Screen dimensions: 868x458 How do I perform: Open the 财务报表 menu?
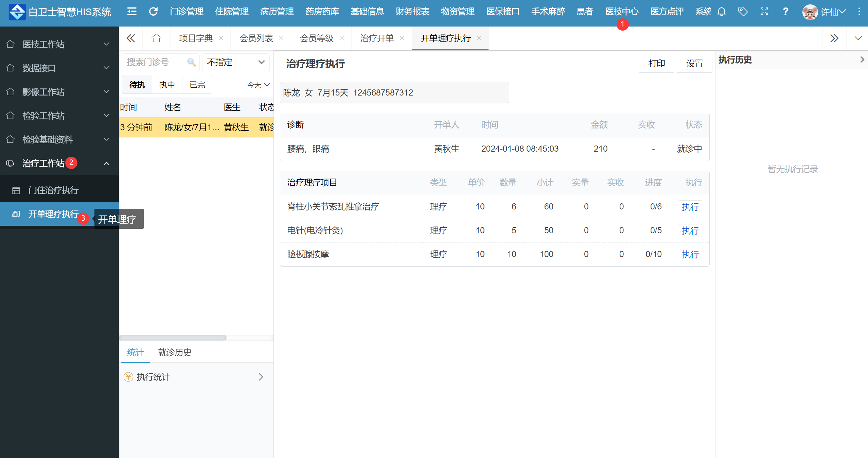(412, 12)
